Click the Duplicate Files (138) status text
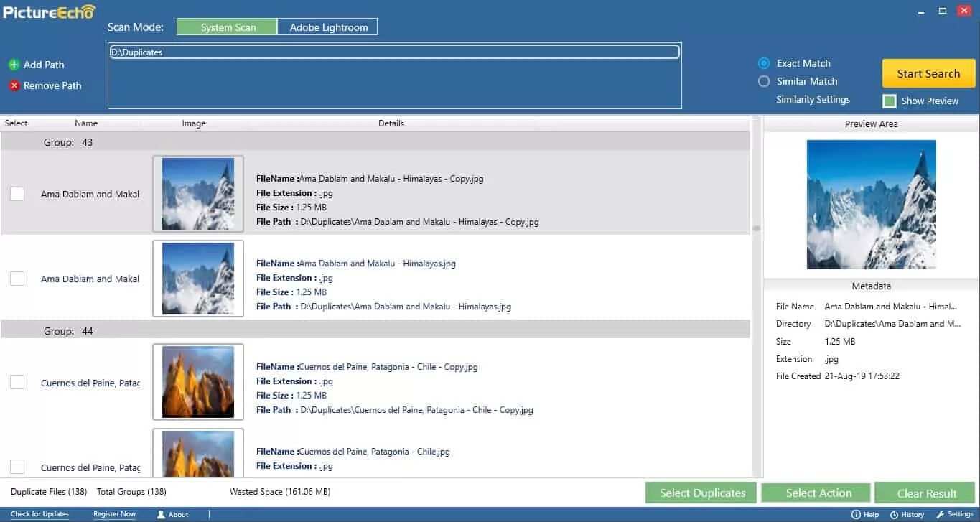 [49, 492]
